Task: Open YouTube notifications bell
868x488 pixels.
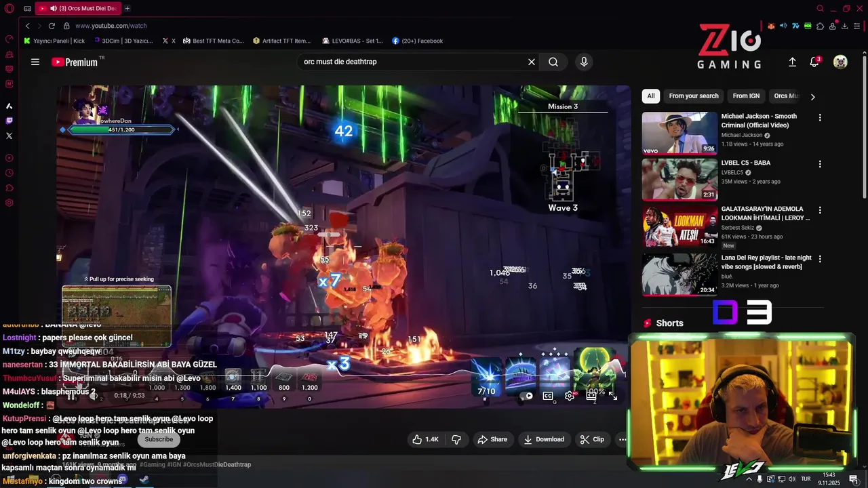Action: (x=814, y=62)
